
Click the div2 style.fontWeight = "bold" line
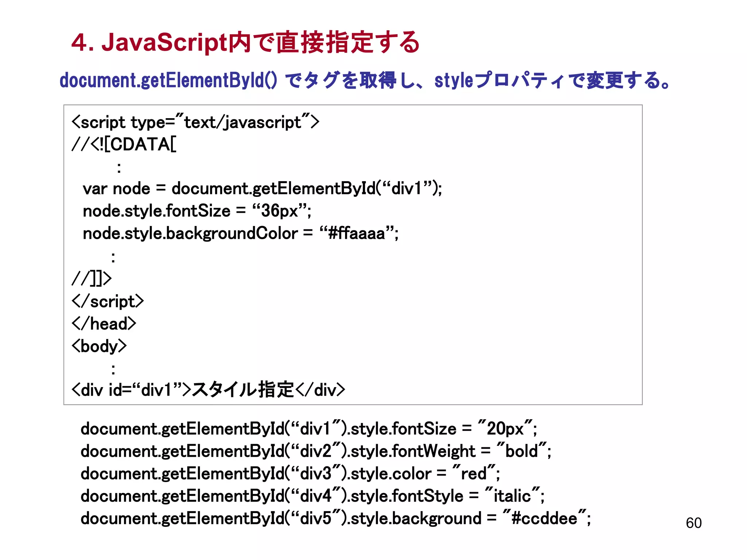coord(316,451)
